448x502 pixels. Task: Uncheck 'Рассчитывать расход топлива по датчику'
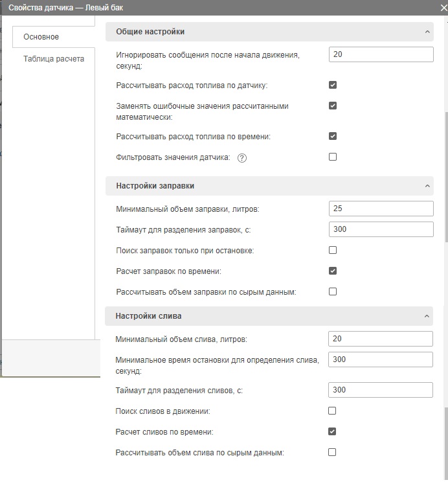[333, 85]
